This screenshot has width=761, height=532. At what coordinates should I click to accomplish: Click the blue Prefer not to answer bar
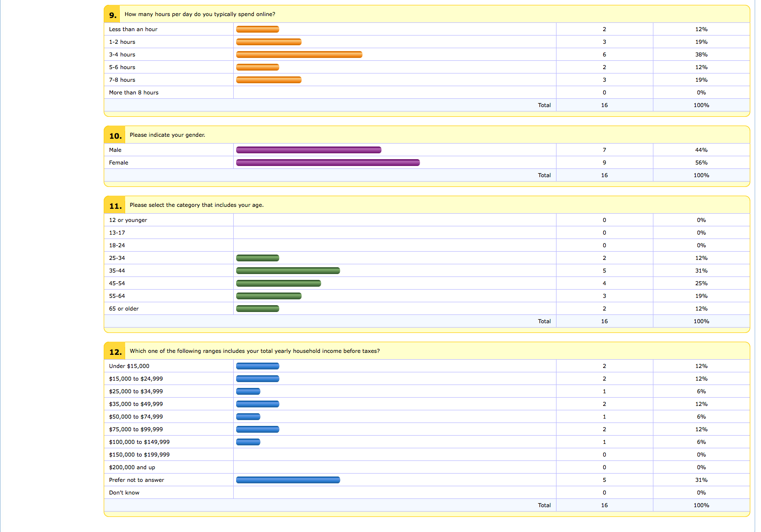click(x=288, y=480)
